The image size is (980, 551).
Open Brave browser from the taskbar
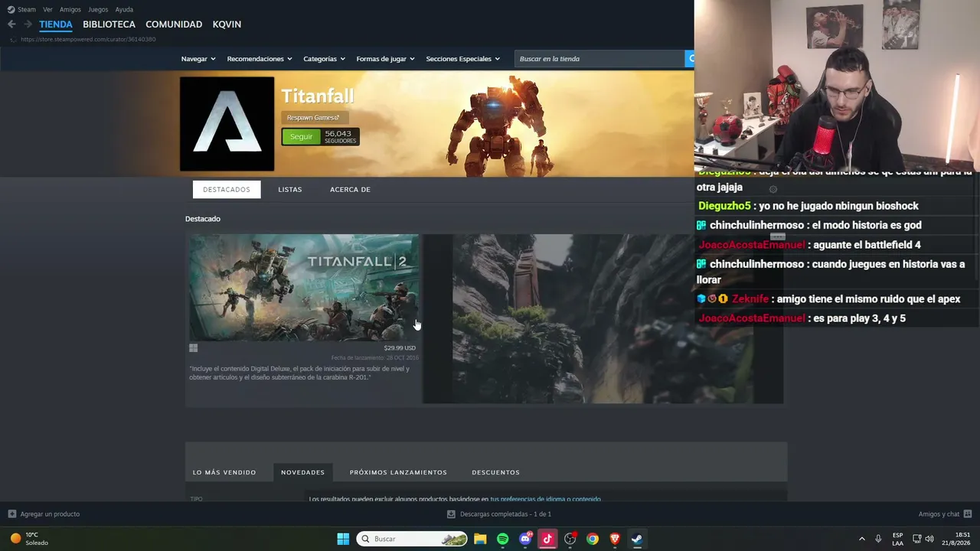point(615,539)
